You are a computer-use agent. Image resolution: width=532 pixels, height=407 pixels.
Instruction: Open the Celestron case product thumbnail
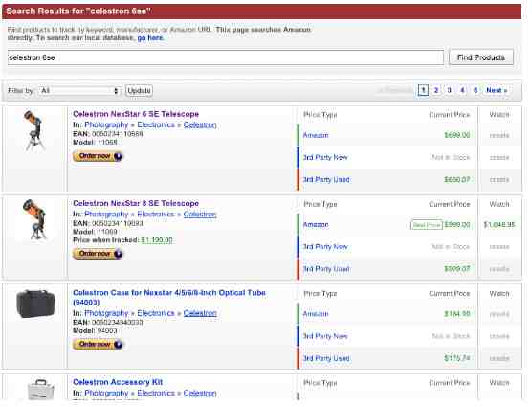point(35,304)
